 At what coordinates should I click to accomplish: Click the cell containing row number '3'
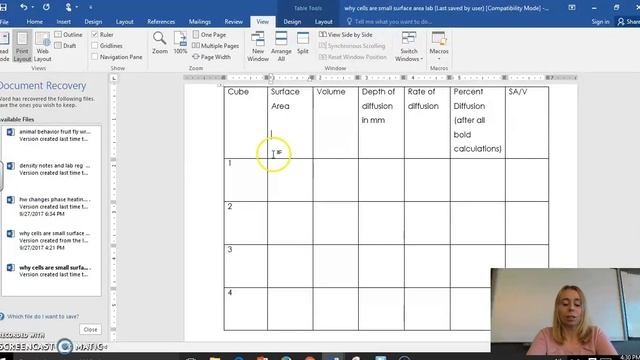tap(246, 266)
